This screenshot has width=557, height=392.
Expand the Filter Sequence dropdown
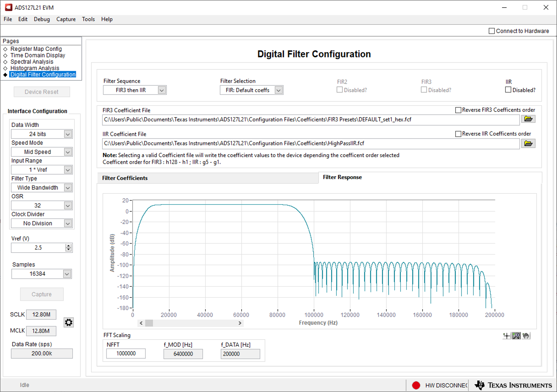click(162, 90)
